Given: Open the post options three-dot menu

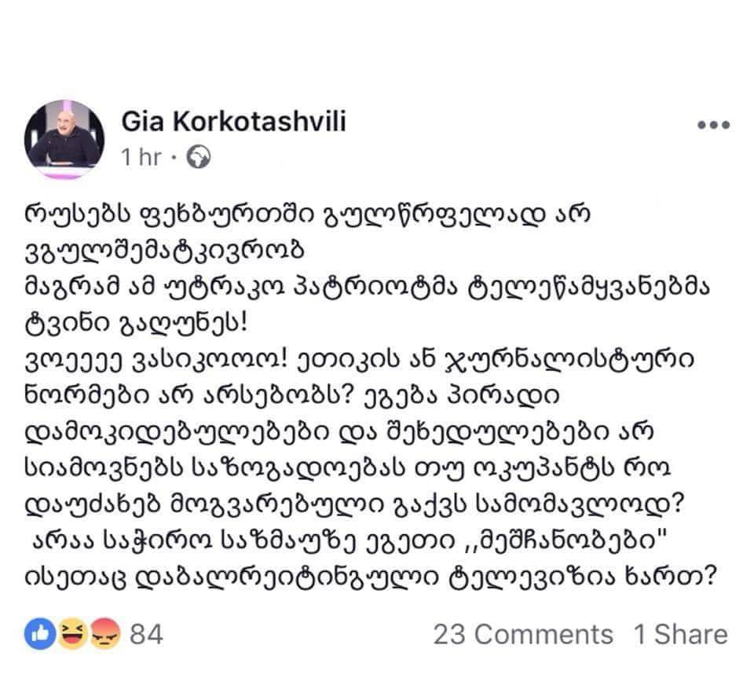Looking at the screenshot, I should pyautogui.click(x=713, y=126).
